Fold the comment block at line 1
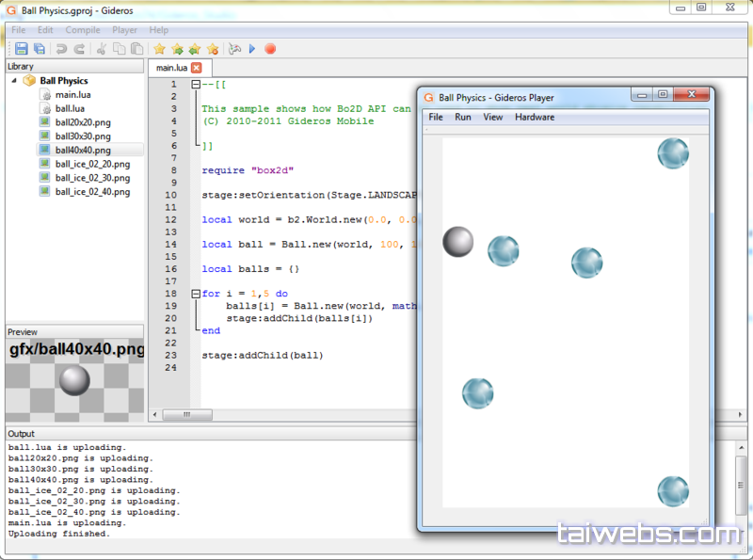 click(x=195, y=85)
